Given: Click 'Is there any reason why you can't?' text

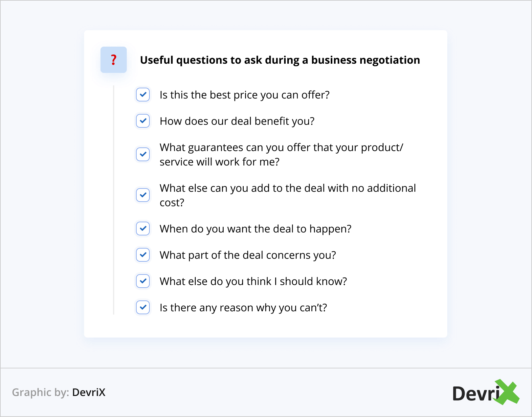Looking at the screenshot, I should (x=243, y=308).
